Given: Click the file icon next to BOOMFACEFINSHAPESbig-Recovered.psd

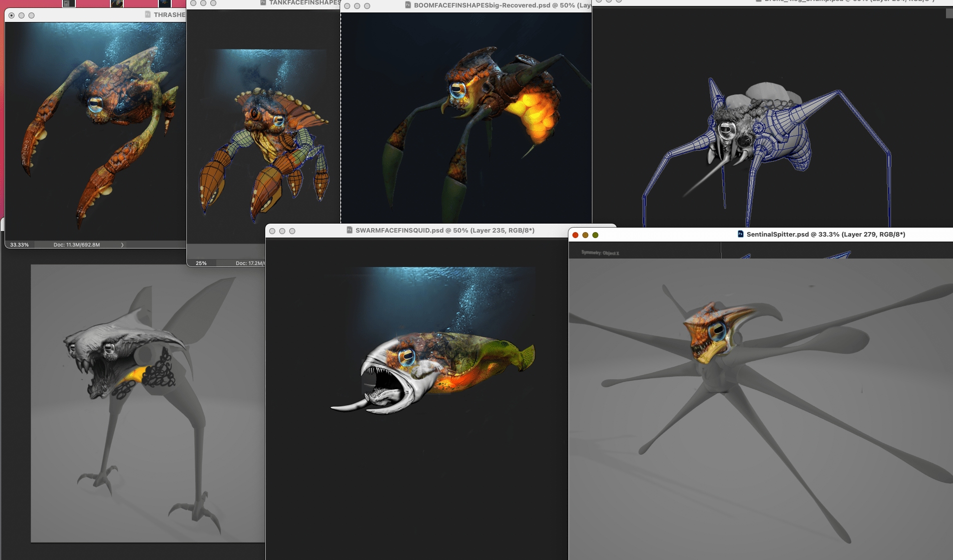Looking at the screenshot, I should pyautogui.click(x=408, y=5).
